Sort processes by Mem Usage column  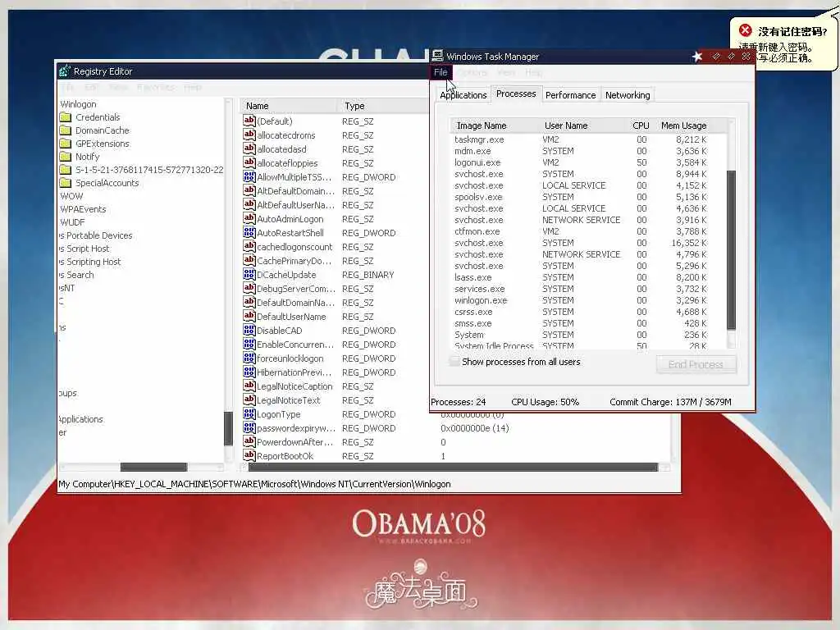click(684, 126)
